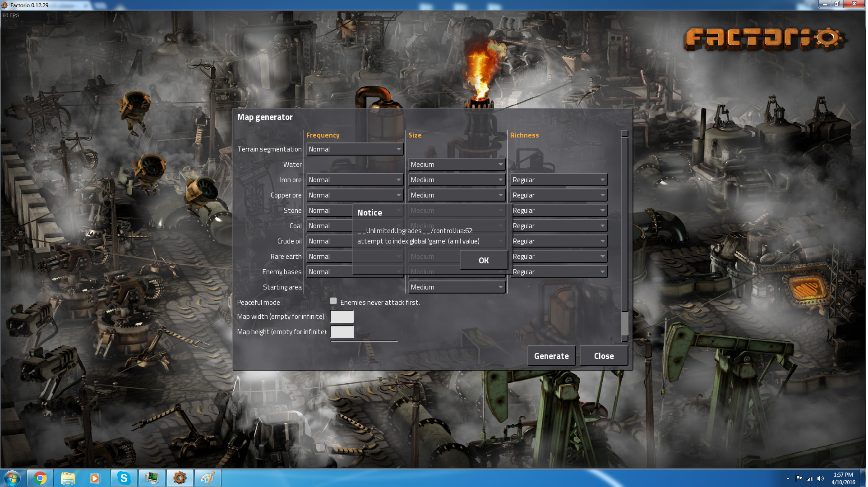Click the 'Starting area' row label
The height and width of the screenshot is (487, 868).
click(282, 287)
